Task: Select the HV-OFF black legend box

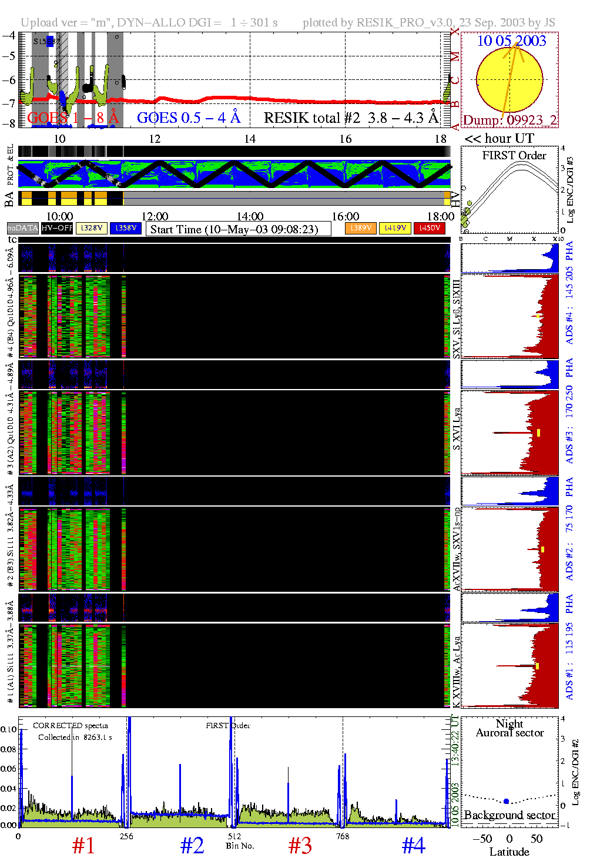Action: click(57, 228)
